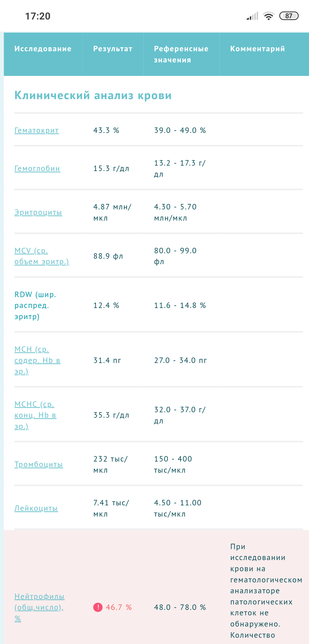Select the Комментарий column header

tap(257, 49)
